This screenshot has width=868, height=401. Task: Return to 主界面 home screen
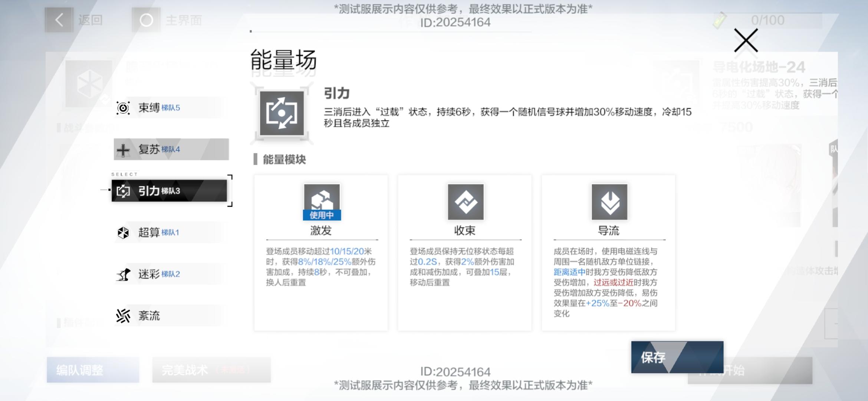pos(147,20)
